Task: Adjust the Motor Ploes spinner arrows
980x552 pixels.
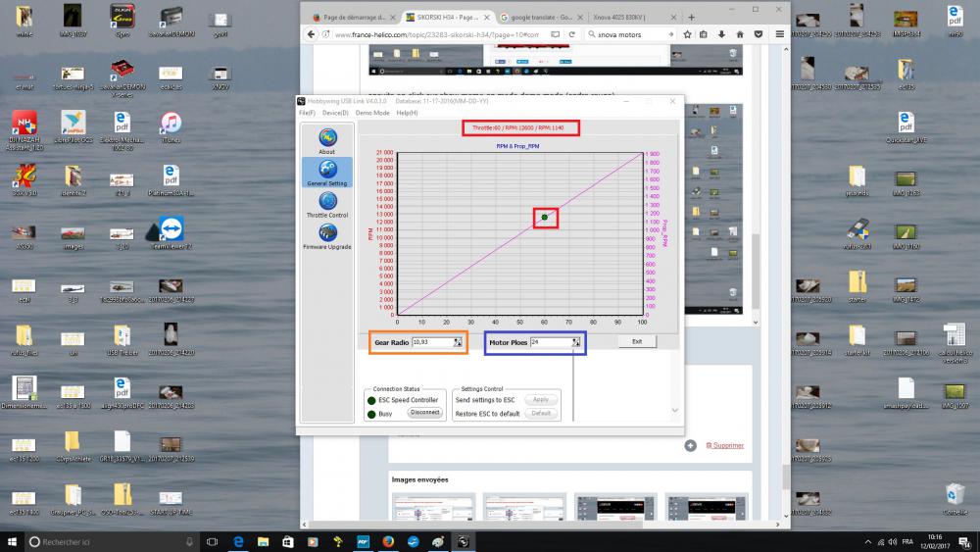Action: [575, 342]
